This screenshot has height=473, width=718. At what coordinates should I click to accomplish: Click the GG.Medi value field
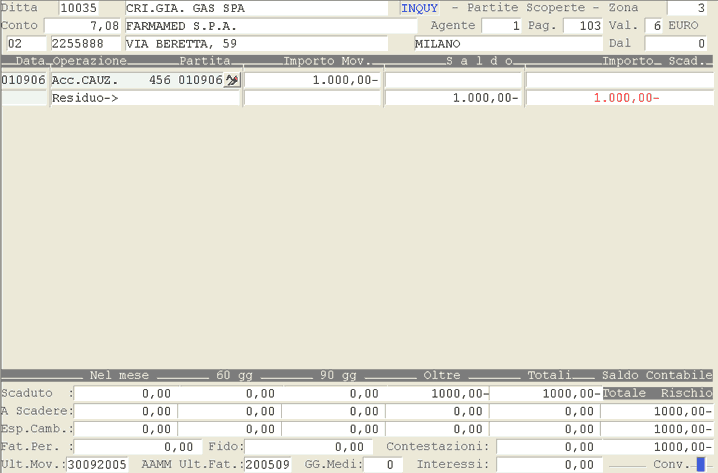(x=381, y=465)
